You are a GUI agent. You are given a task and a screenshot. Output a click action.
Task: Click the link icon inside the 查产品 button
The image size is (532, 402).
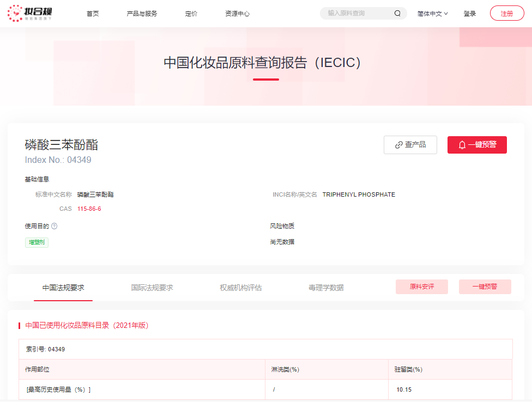pos(397,145)
